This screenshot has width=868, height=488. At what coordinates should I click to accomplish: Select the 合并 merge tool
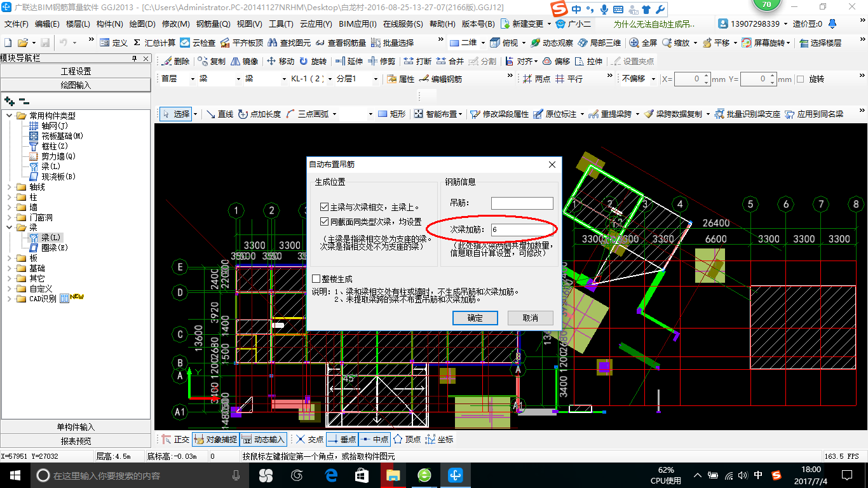451,61
